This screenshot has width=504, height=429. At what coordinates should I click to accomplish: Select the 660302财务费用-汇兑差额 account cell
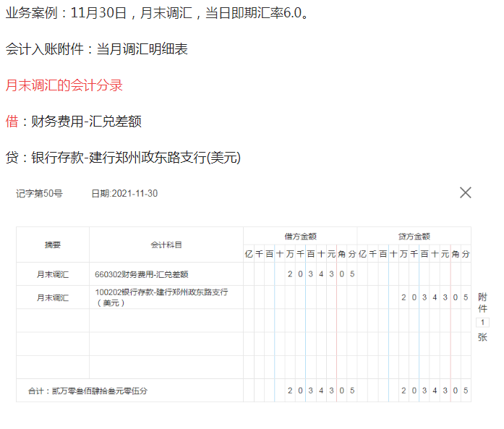point(166,274)
